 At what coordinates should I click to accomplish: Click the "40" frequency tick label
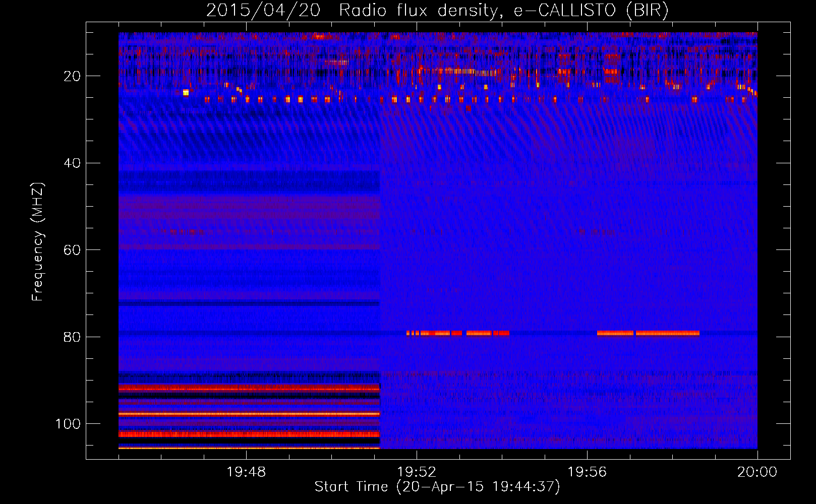click(72, 163)
